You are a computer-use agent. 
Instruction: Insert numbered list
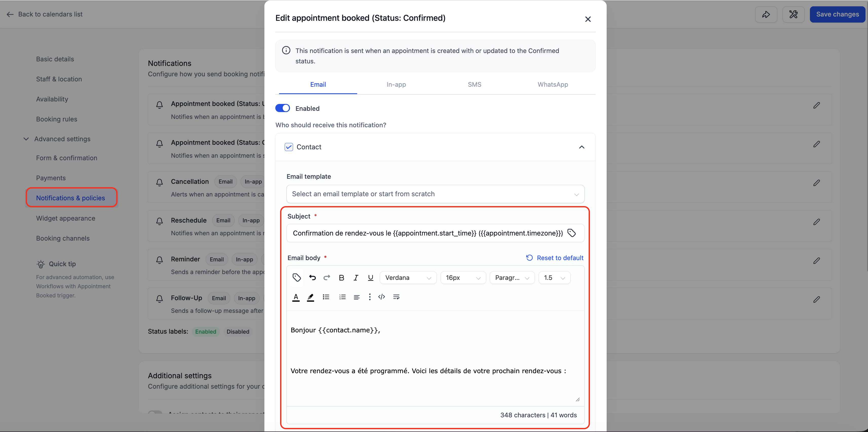pyautogui.click(x=342, y=297)
